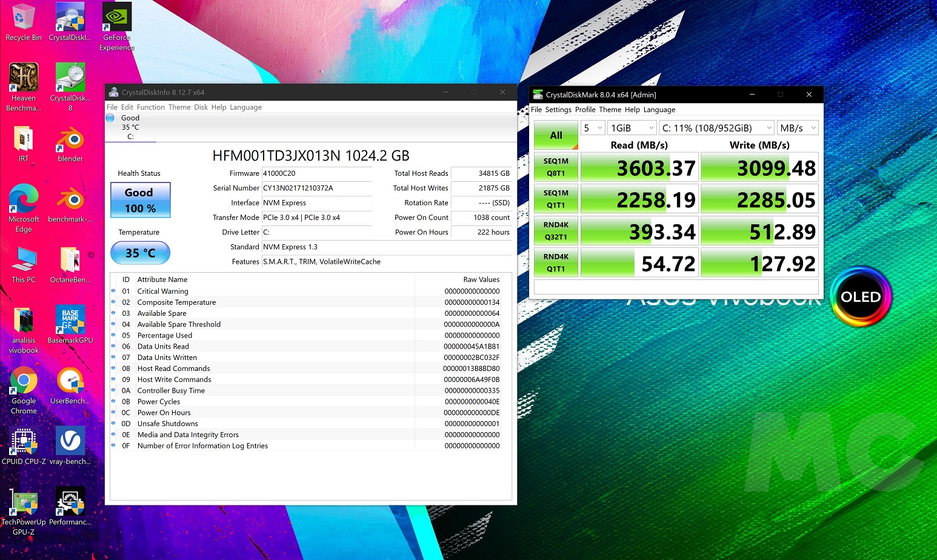Viewport: 937px width, 560px height.
Task: Open Microsoft Edge desktop shortcut
Action: click(x=24, y=200)
